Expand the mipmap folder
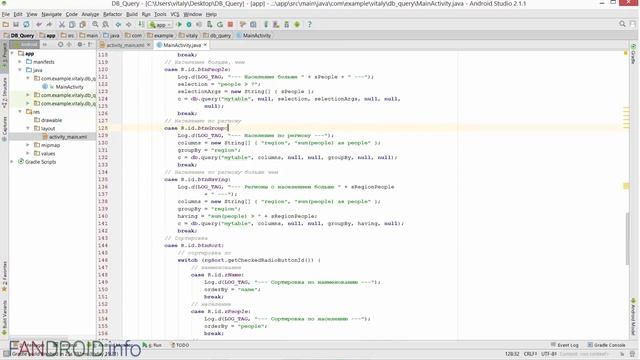The height and width of the screenshot is (360, 640). [28, 145]
